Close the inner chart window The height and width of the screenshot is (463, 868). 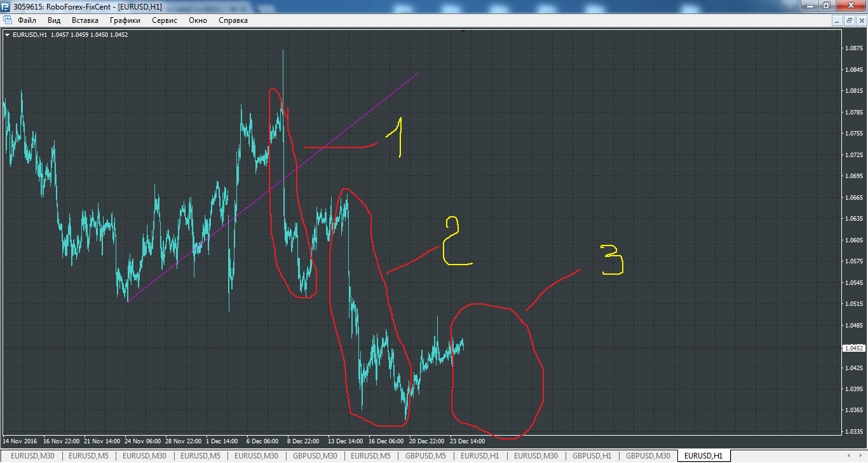pyautogui.click(x=861, y=20)
